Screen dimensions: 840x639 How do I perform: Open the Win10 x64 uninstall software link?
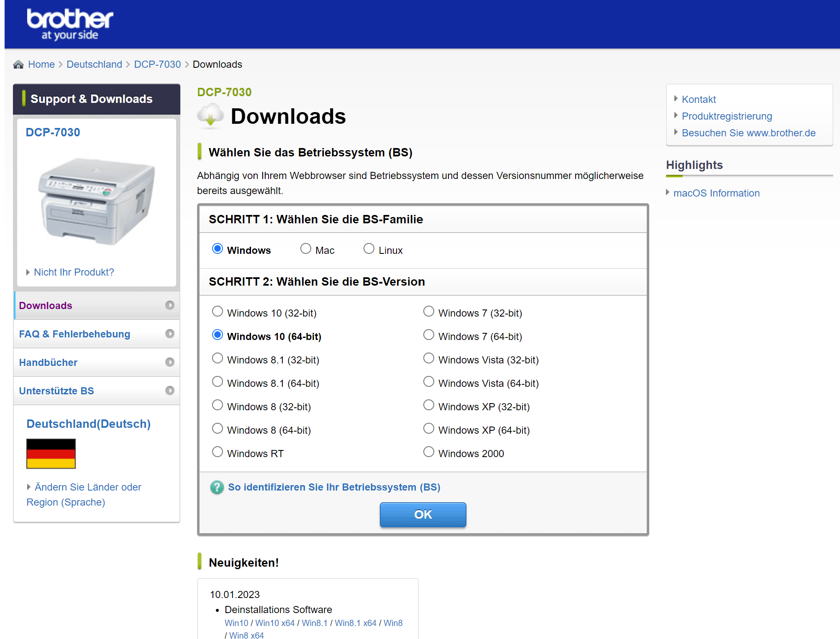pyautogui.click(x=274, y=623)
